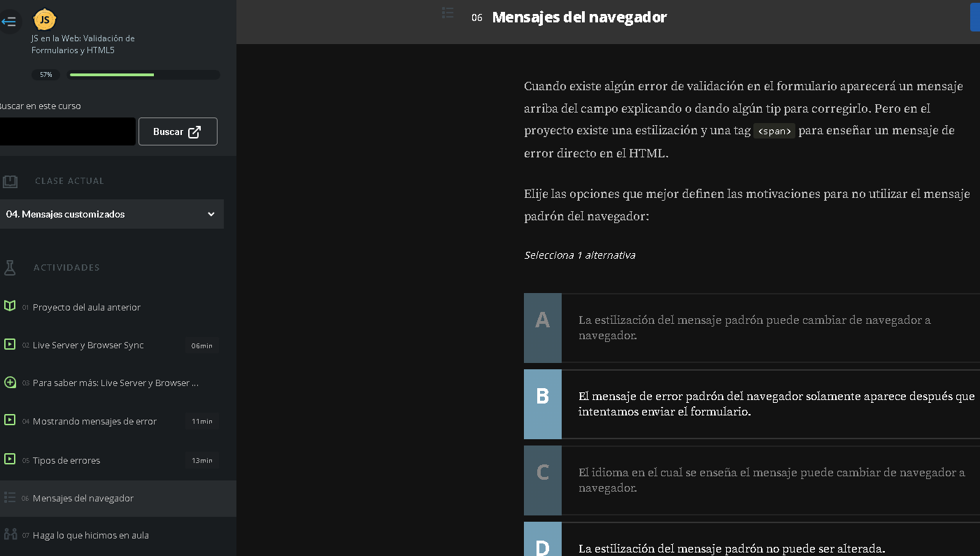Image resolution: width=980 pixels, height=556 pixels.
Task: Open Live Server y Browser Sync lesson
Action: tap(88, 345)
